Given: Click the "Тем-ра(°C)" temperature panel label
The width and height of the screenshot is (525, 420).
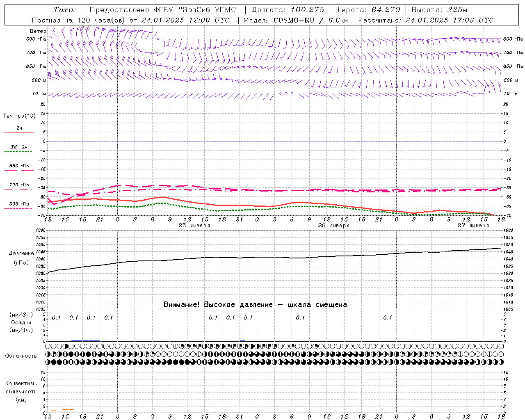Looking at the screenshot, I should click(19, 116).
